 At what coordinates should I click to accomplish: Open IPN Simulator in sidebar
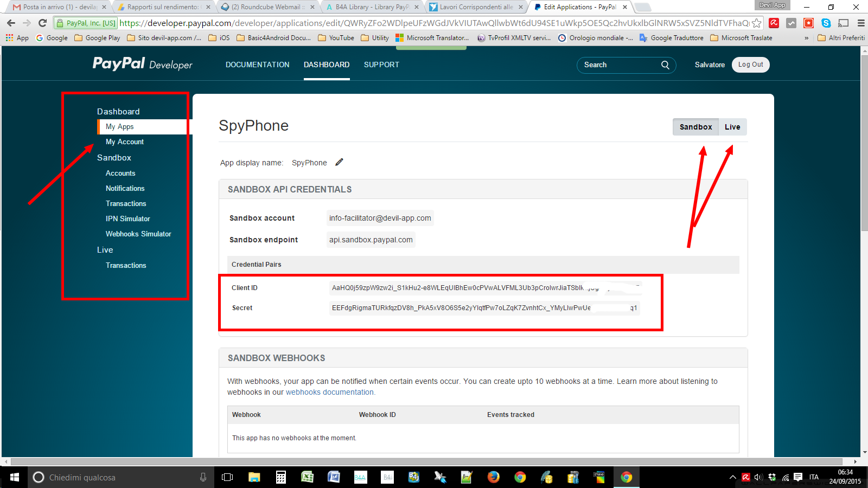pyautogui.click(x=128, y=219)
